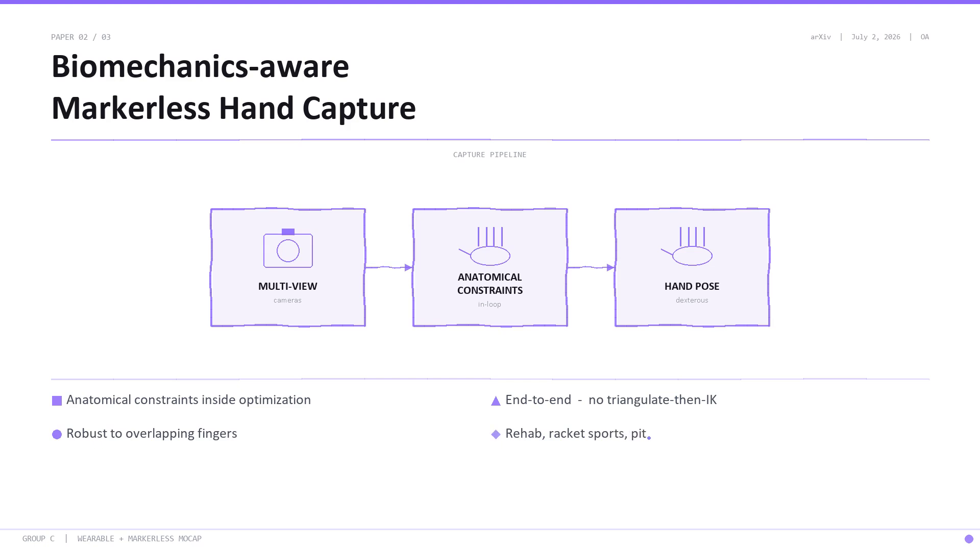Viewport: 980px width, 551px height.
Task: Click Anatomical constraints inside optimization text
Action: tap(189, 400)
